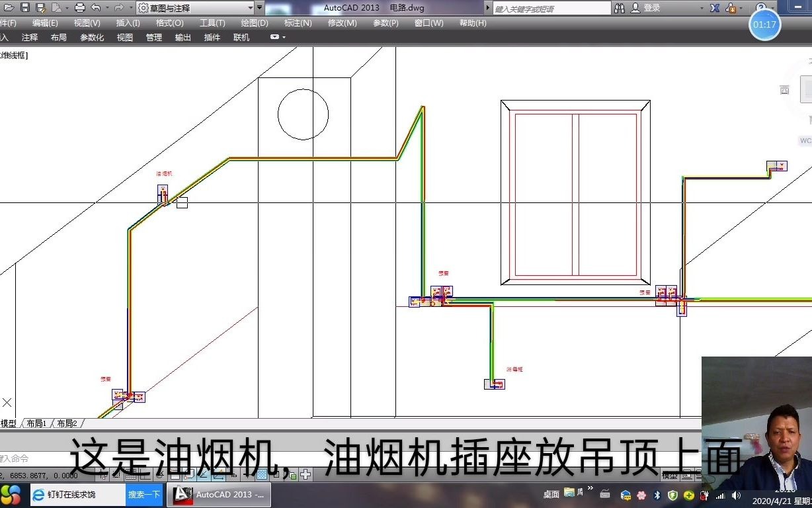This screenshot has height=508, width=812.
Task: Open an existing drawing file
Action: tap(9, 7)
